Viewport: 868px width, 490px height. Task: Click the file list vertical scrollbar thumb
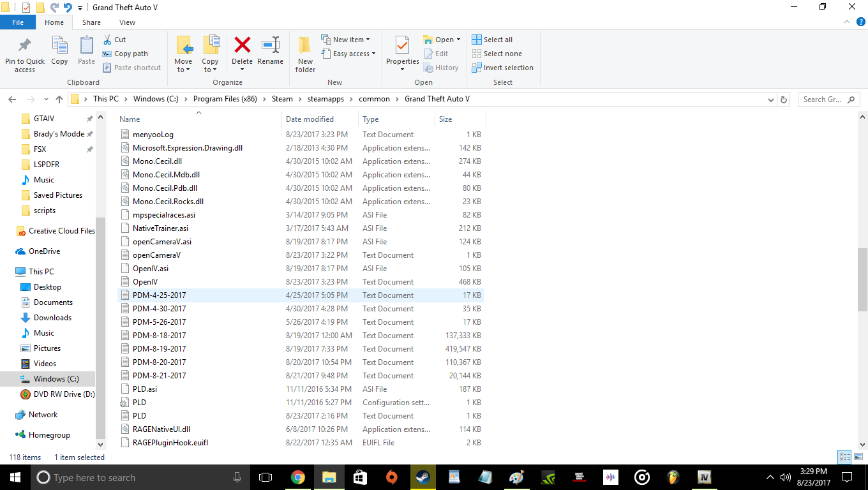pos(862,279)
